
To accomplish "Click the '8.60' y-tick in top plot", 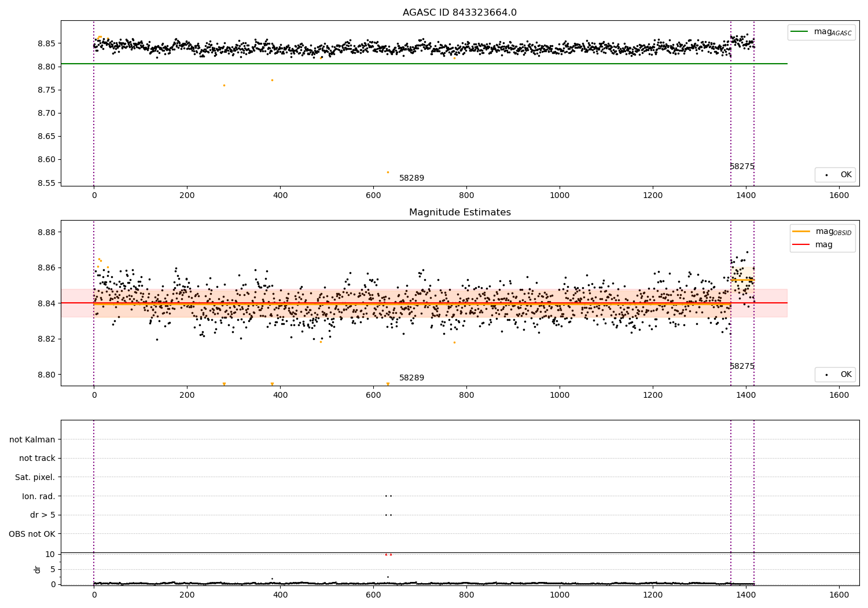I will click(46, 159).
